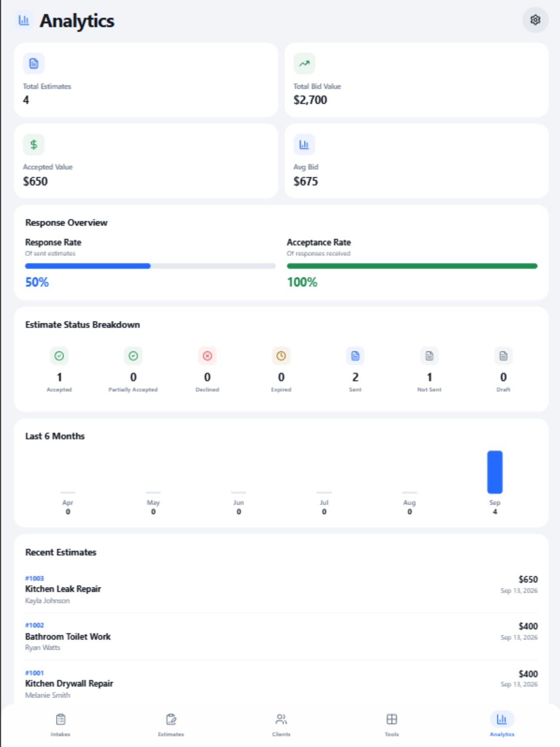
Task: Click the Estimate Status Breakdown heading
Action: coord(82,325)
